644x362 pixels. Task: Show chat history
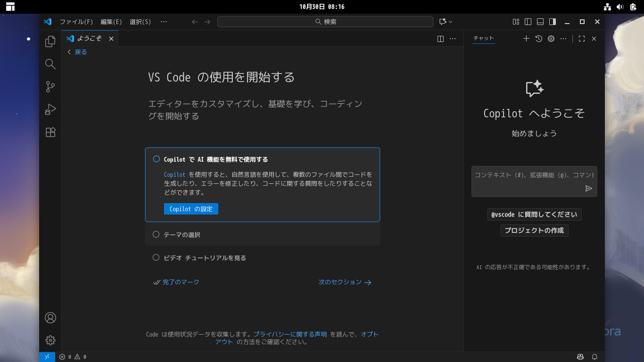tap(539, 39)
